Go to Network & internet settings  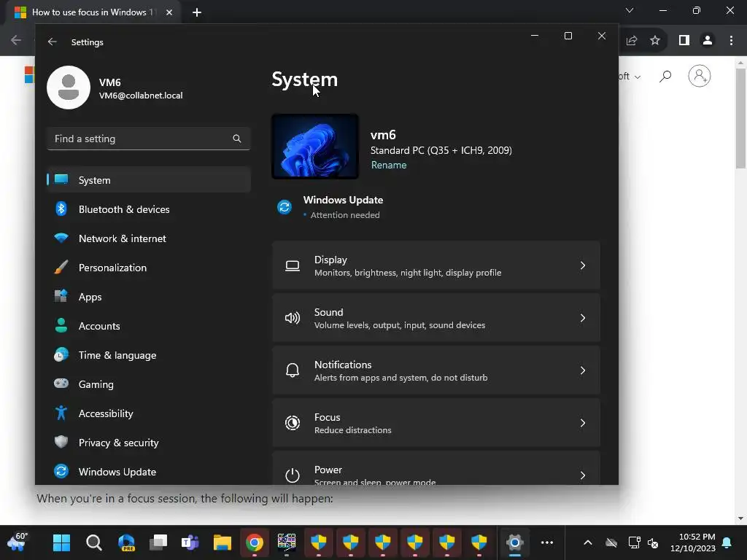149,238
